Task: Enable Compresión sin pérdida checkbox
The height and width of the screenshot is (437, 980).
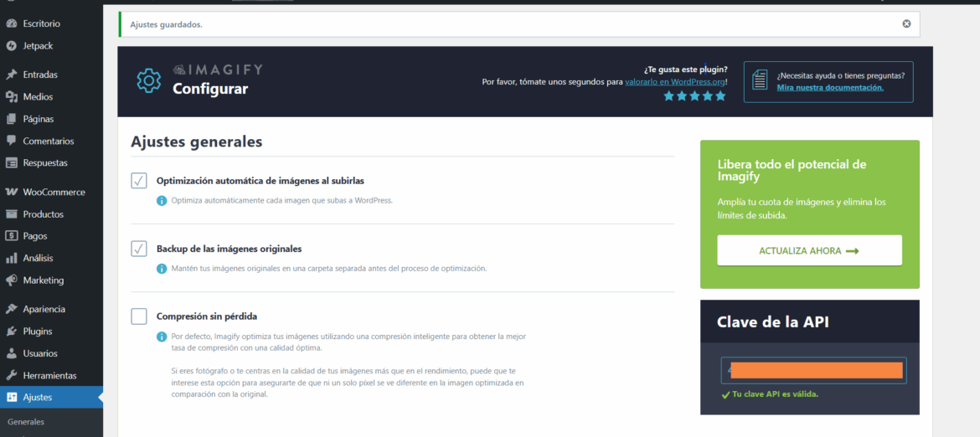Action: pyautogui.click(x=139, y=316)
